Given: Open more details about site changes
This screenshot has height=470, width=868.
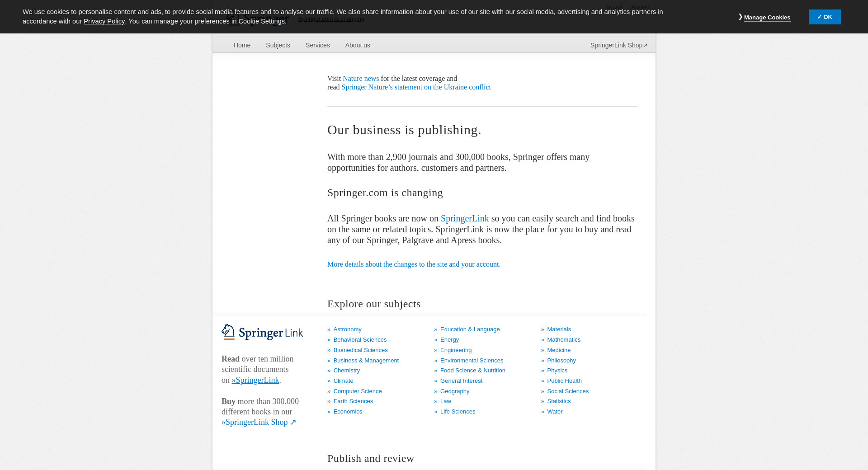Looking at the screenshot, I should tap(414, 264).
